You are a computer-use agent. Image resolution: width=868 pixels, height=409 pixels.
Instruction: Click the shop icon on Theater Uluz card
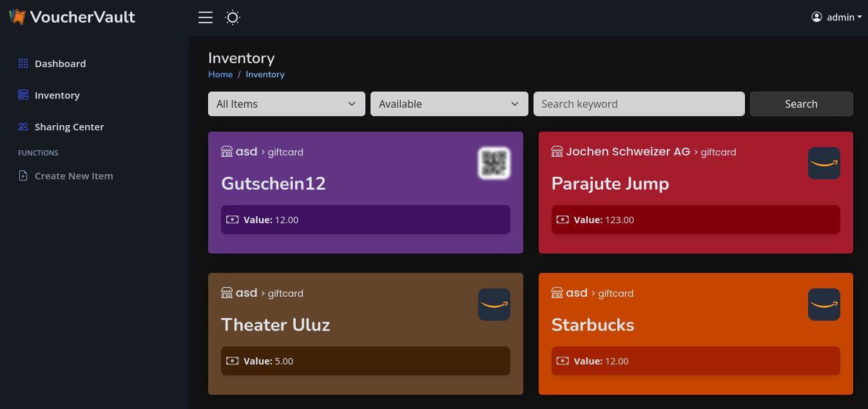point(227,293)
